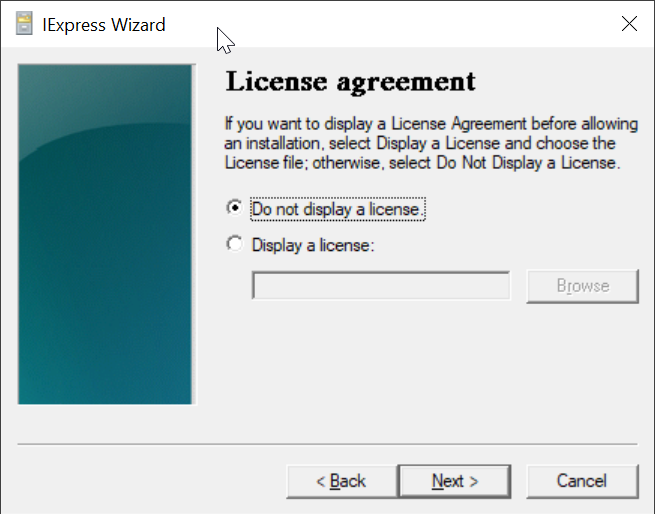655x514 pixels.
Task: Click the 'Display a license:' label text
Action: point(312,245)
